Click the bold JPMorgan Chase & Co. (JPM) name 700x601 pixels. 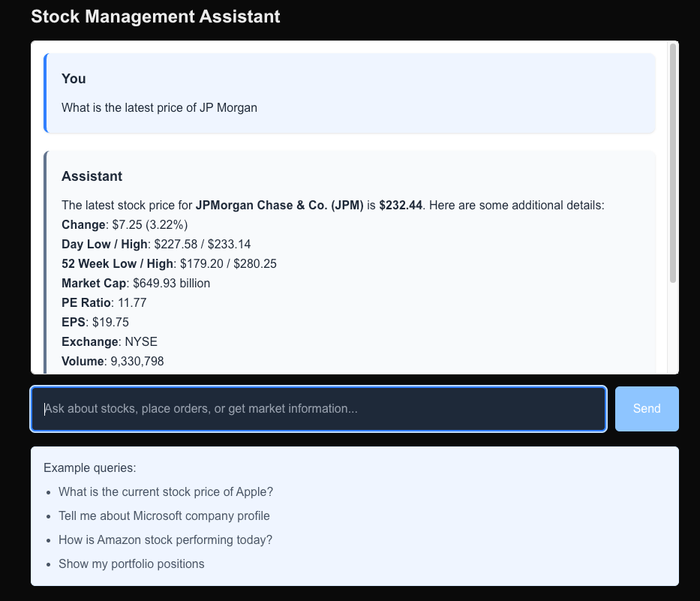279,206
